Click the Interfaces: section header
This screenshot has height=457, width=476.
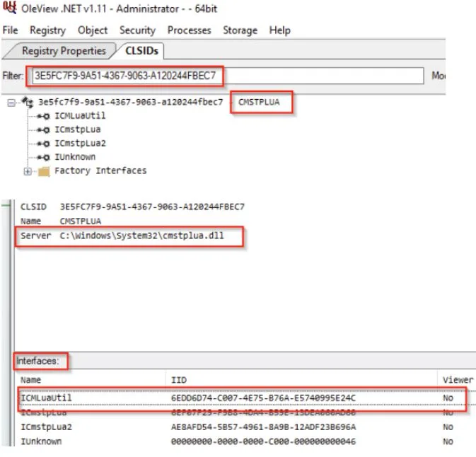coord(37,361)
